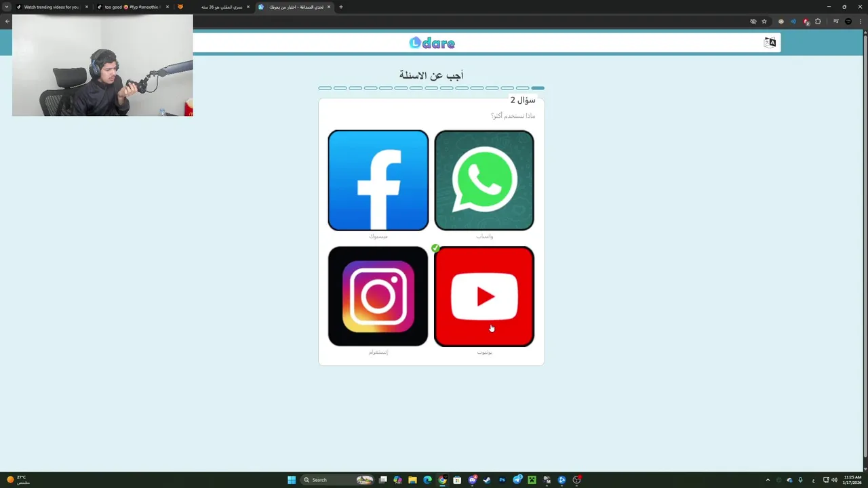Image resolution: width=868 pixels, height=488 pixels.
Task: Click the microphone icon in system tray
Action: (x=800, y=480)
